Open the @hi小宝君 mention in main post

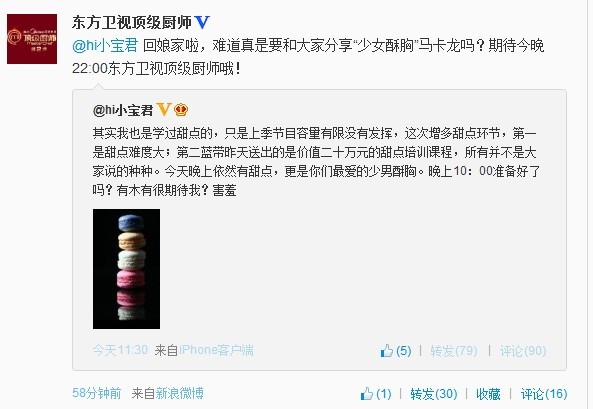[105, 46]
